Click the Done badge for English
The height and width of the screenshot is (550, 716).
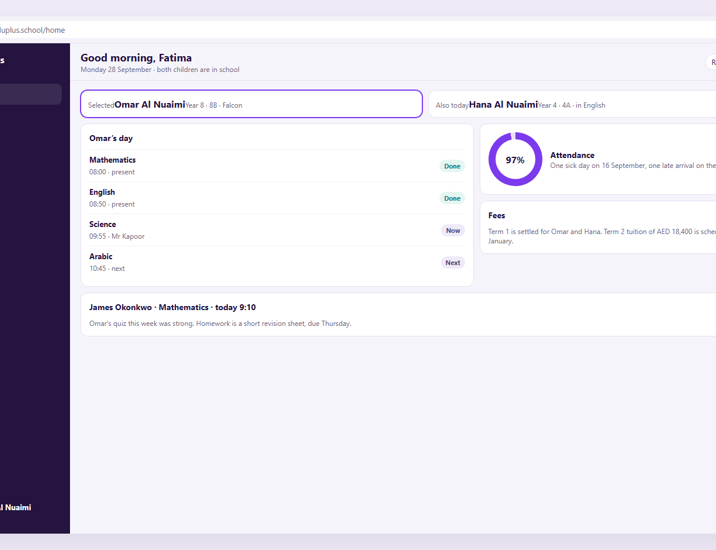pyautogui.click(x=452, y=198)
